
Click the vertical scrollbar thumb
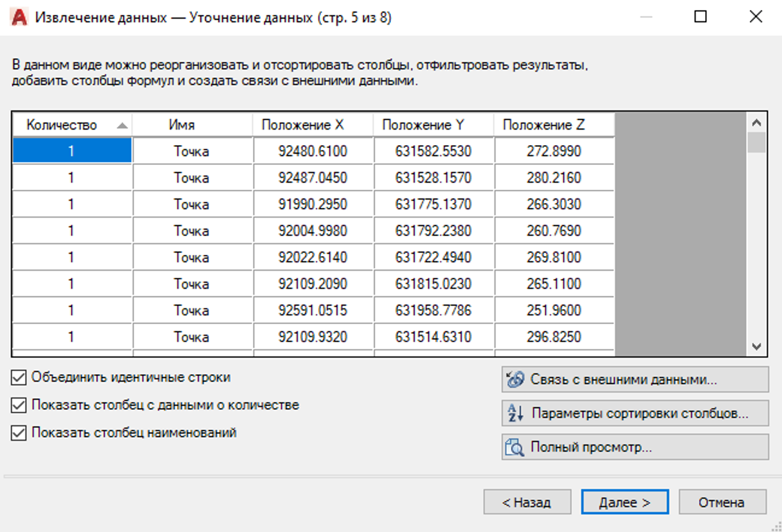point(756,142)
